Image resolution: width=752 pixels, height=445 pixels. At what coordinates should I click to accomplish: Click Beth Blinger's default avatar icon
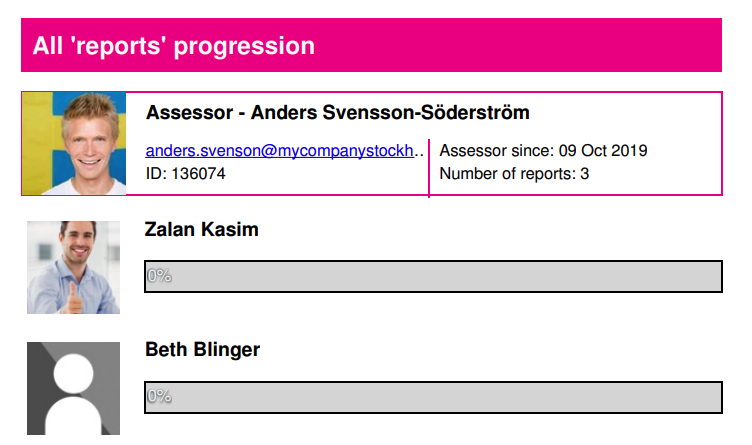pyautogui.click(x=73, y=388)
